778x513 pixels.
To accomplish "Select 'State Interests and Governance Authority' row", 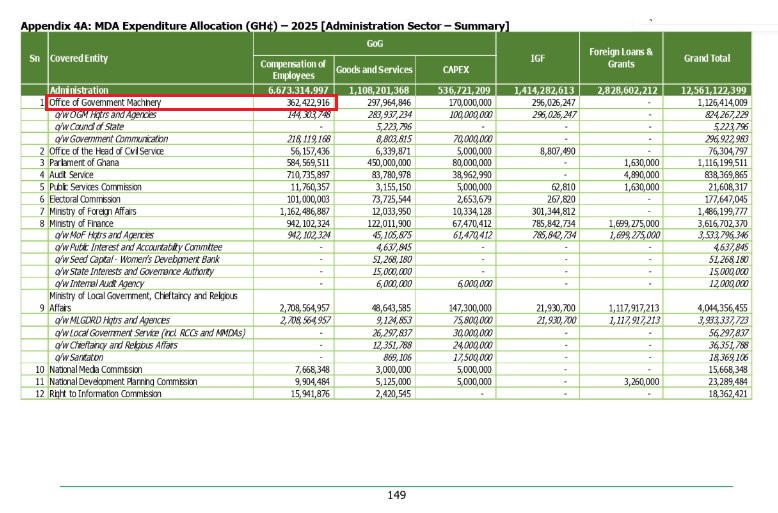I will (x=134, y=271).
